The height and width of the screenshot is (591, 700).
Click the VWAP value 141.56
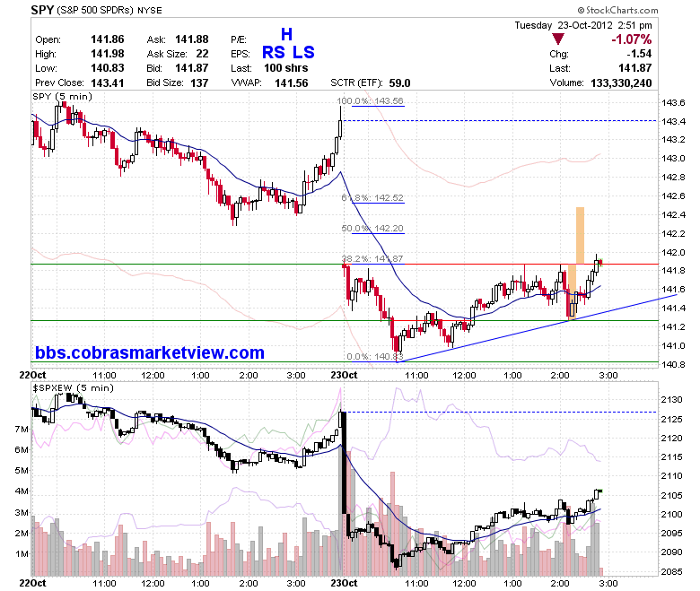pos(291,83)
